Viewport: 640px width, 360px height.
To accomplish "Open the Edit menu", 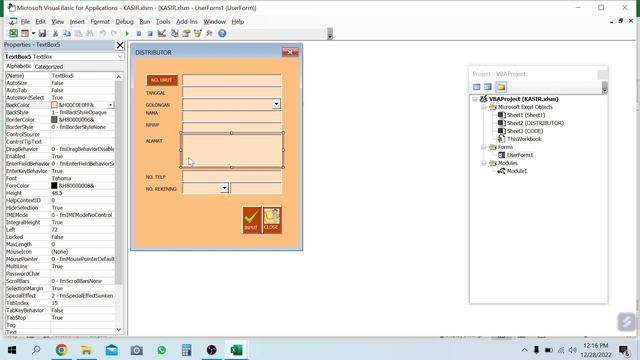I will coord(40,22).
